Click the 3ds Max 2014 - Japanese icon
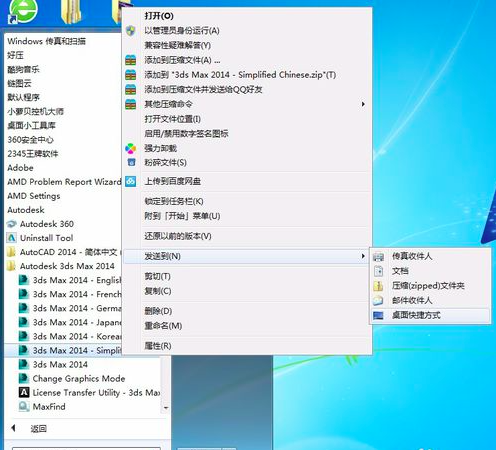Image resolution: width=496 pixels, height=450 pixels. tap(23, 322)
